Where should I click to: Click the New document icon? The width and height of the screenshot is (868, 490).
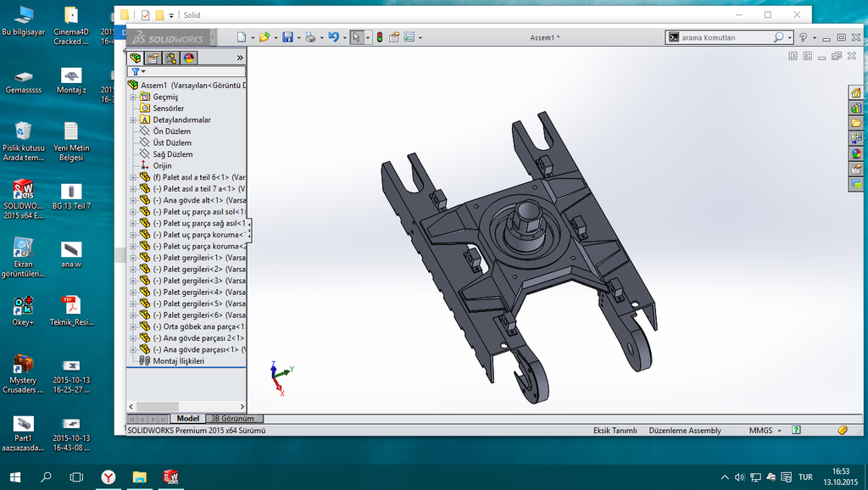242,37
